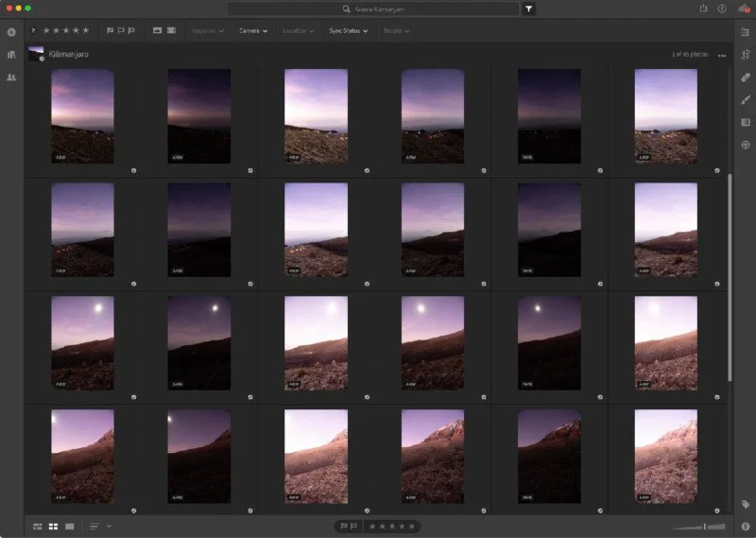The width and height of the screenshot is (756, 538).
Task: Open the Keywords tag panel
Action: [x=746, y=505]
